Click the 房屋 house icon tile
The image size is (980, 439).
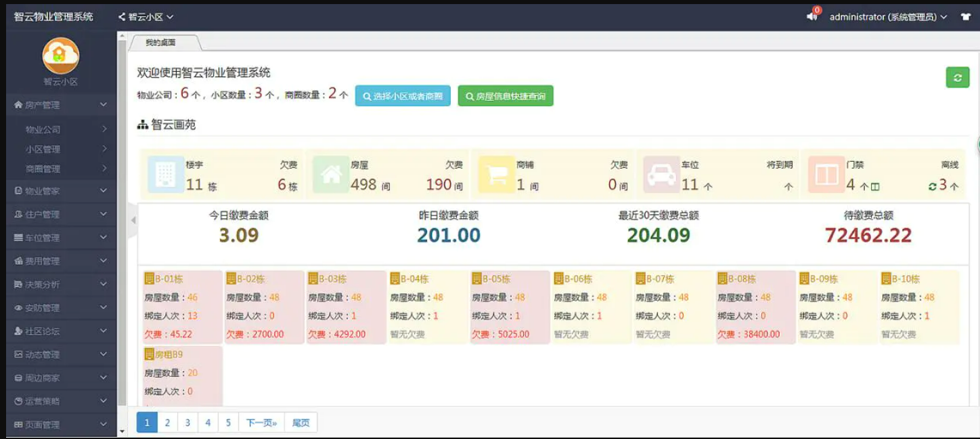331,175
